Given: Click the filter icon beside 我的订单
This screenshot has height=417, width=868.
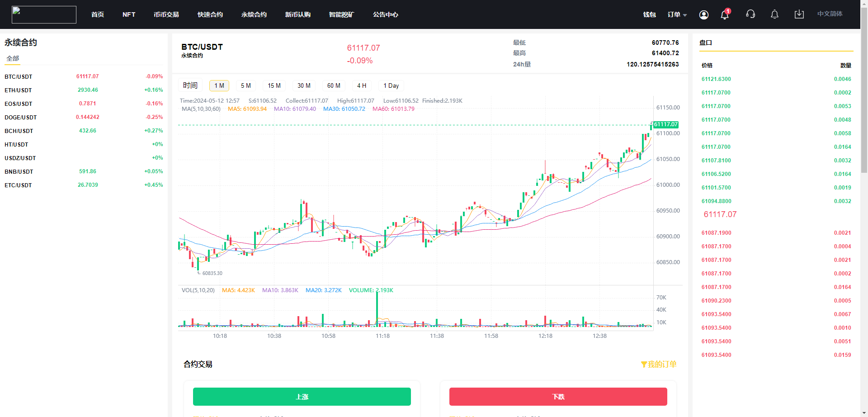Looking at the screenshot, I should pos(644,365).
